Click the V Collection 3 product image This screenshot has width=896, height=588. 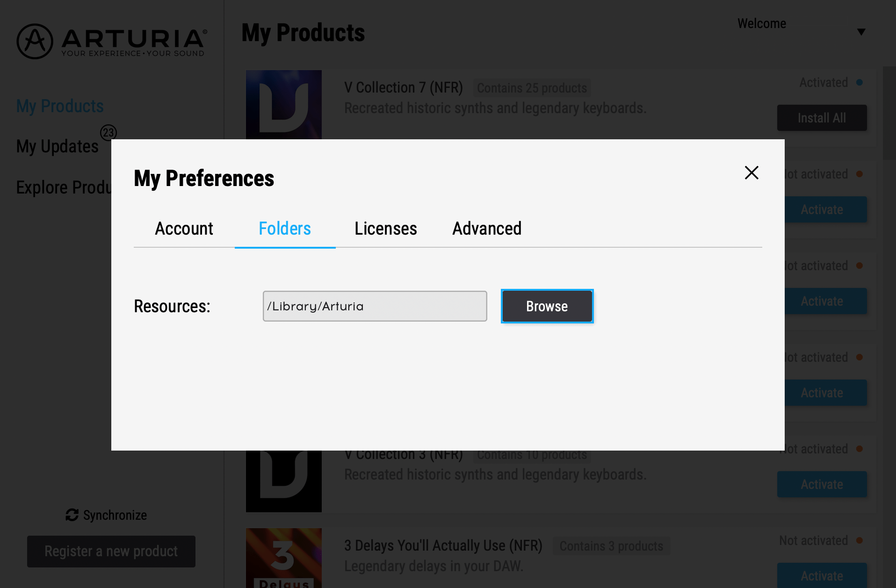pyautogui.click(x=284, y=481)
